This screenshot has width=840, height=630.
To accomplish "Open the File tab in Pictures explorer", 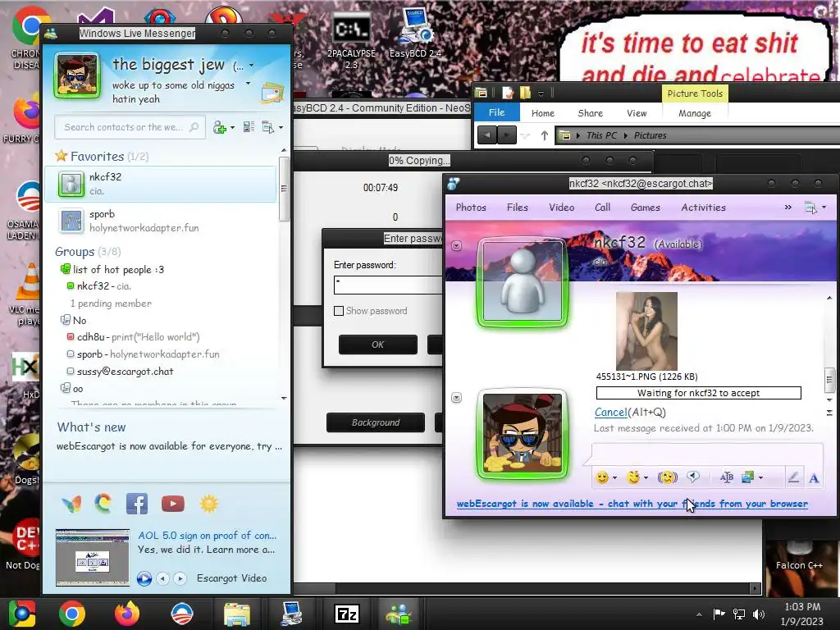I will 496,112.
